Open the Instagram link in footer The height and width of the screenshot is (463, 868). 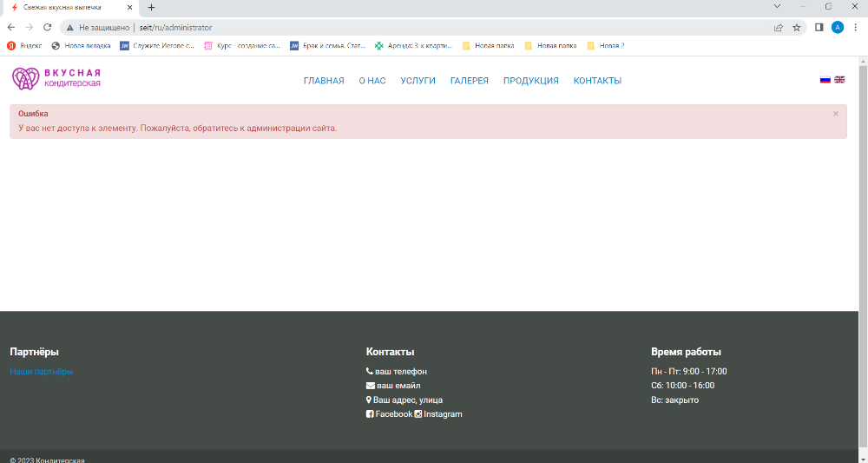[x=443, y=414]
